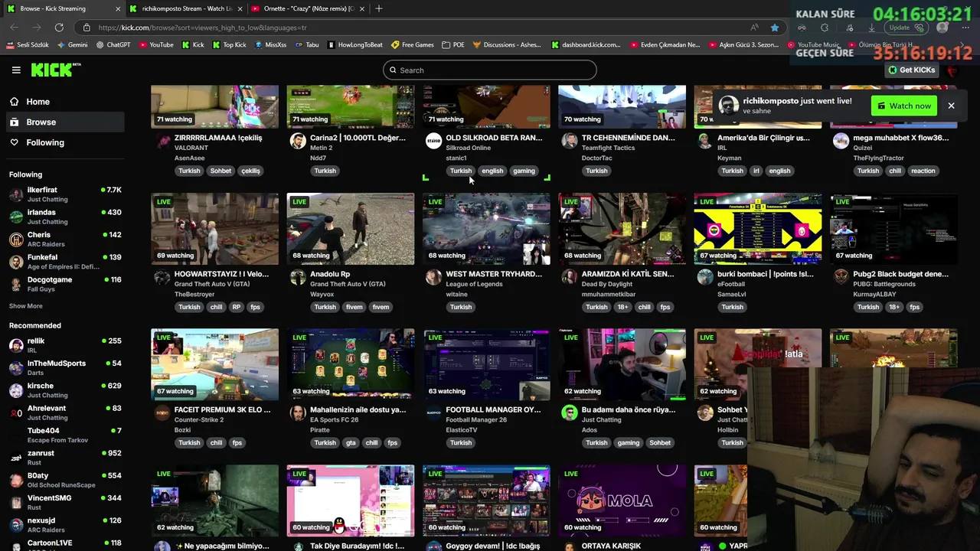Open kirsche recommended channel
The image size is (980, 551).
pyautogui.click(x=65, y=390)
